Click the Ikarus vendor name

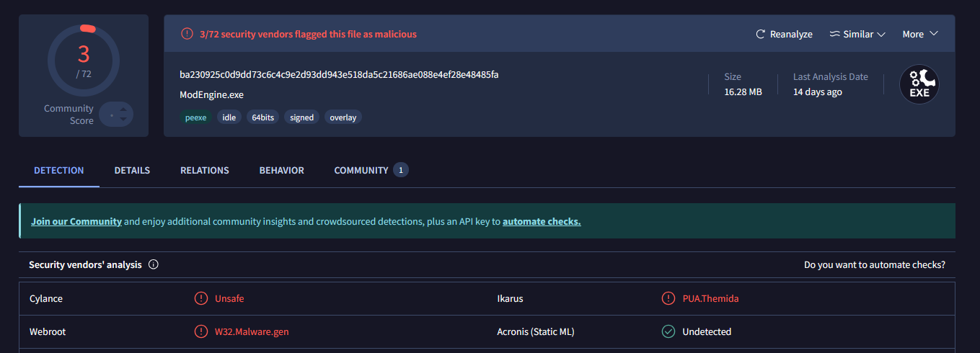click(511, 298)
